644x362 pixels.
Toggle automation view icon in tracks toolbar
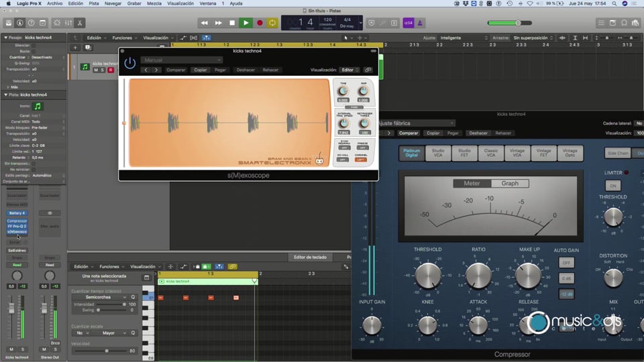182,38
